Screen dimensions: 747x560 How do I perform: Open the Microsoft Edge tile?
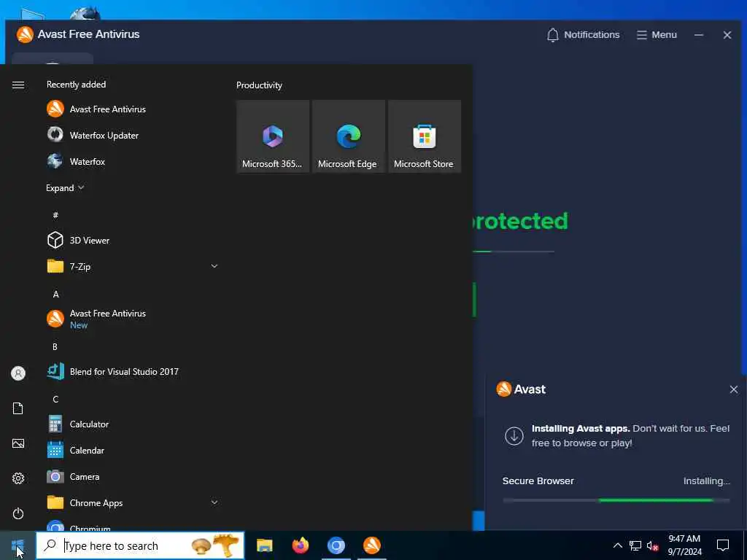point(348,136)
